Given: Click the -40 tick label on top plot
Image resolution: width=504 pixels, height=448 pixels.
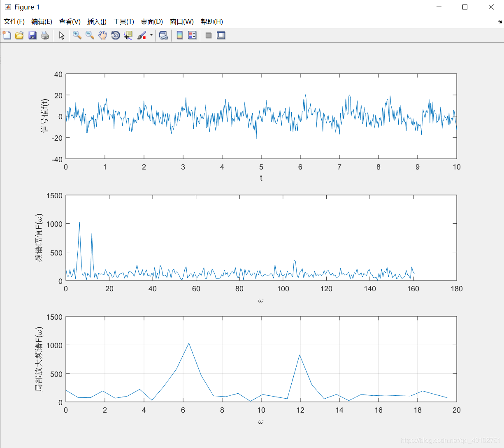Looking at the screenshot, I should click(x=57, y=159).
